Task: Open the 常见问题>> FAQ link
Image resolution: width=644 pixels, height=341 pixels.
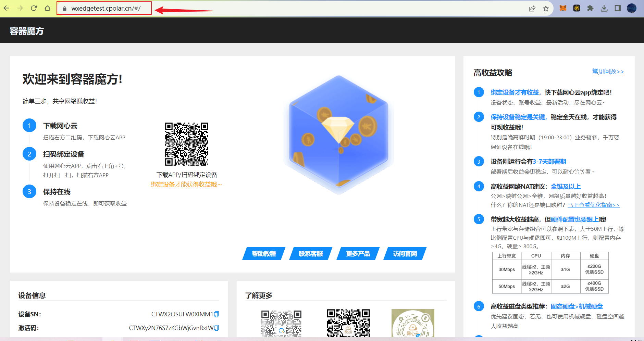Action: 608,72
